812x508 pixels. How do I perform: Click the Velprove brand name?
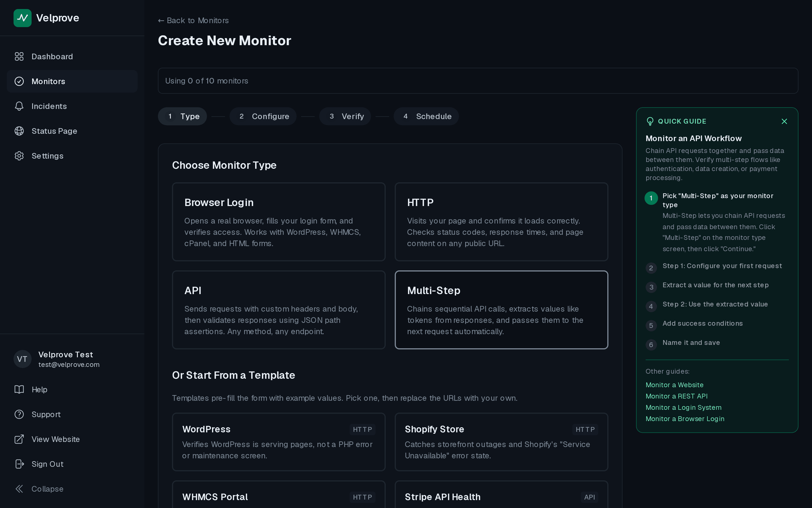tap(58, 18)
